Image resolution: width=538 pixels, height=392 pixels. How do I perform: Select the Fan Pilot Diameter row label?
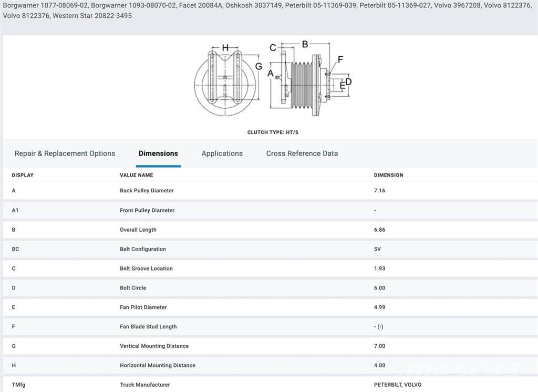pos(143,307)
